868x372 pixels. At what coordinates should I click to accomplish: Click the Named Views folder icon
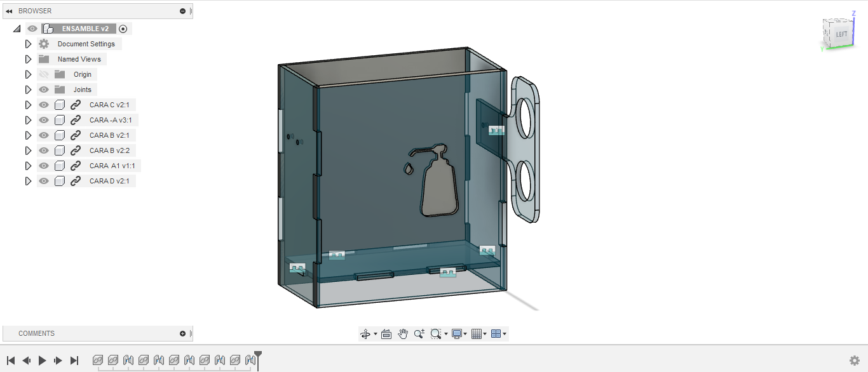pyautogui.click(x=44, y=59)
